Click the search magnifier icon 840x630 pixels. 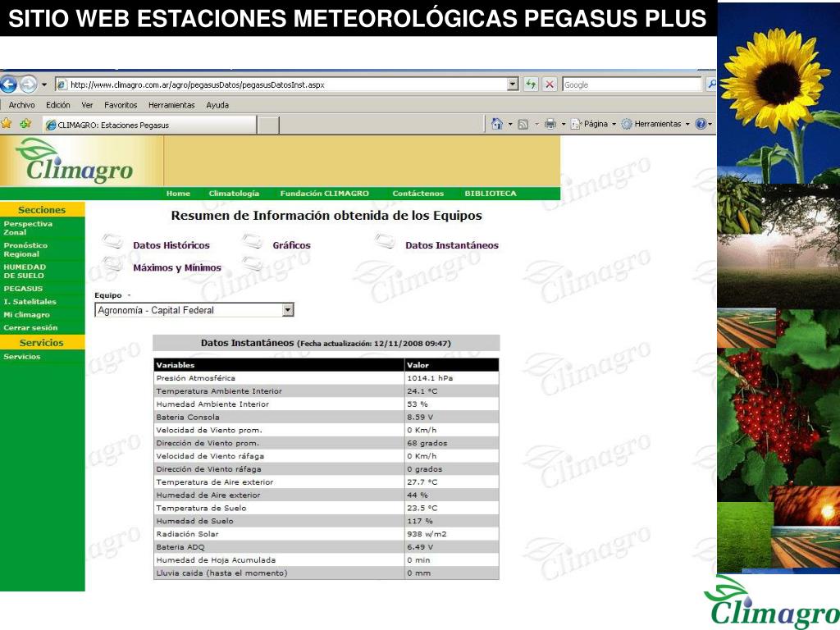pos(711,84)
